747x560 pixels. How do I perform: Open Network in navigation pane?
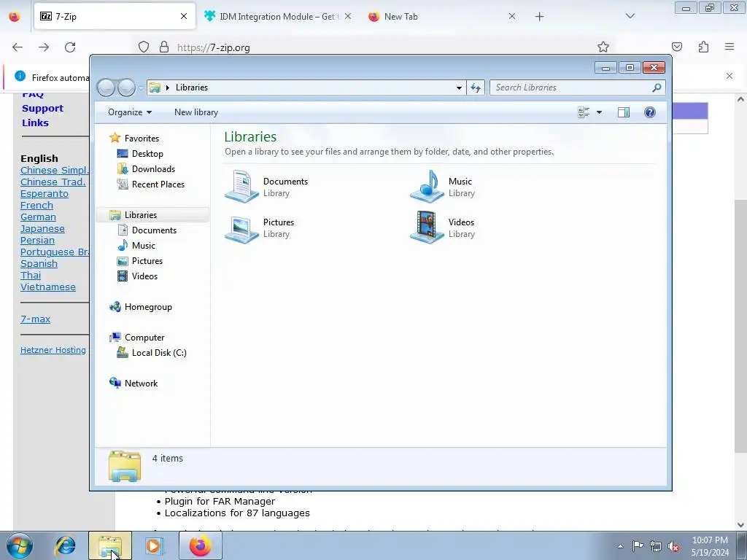[x=141, y=383]
